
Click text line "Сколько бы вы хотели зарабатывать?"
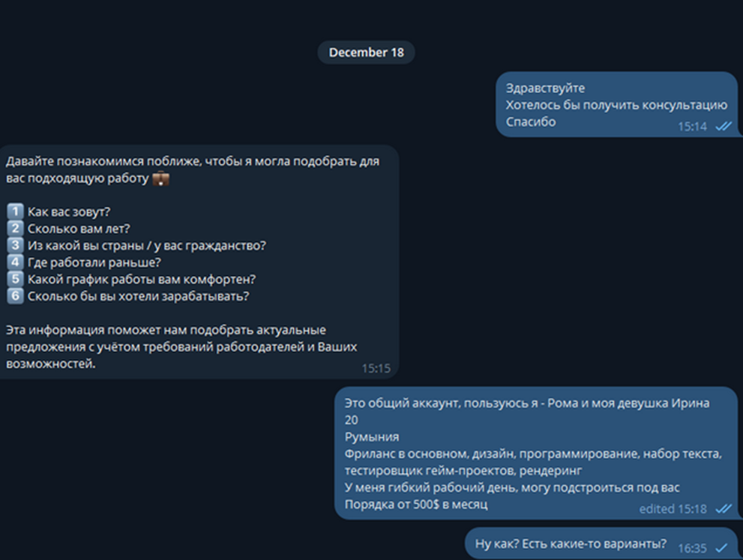[x=139, y=296]
